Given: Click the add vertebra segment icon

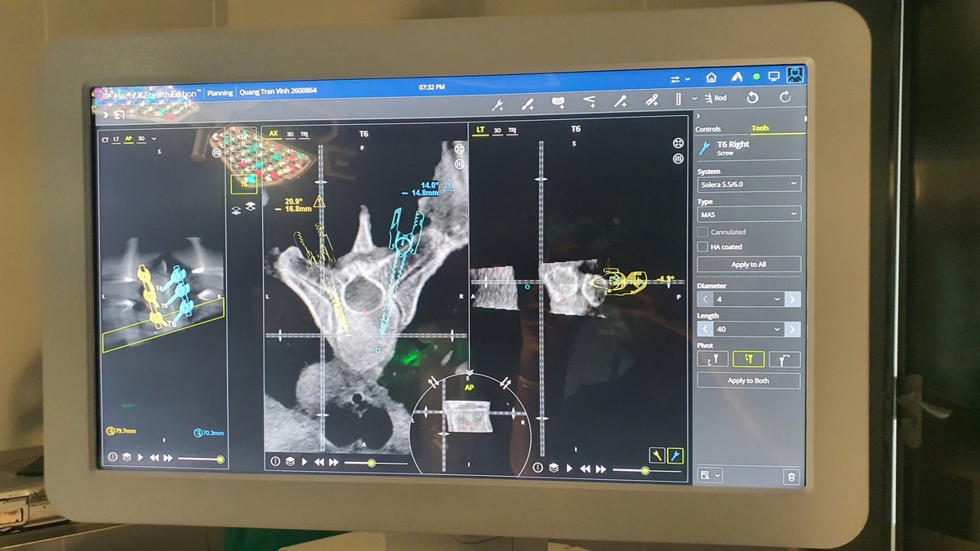Looking at the screenshot, I should (559, 102).
